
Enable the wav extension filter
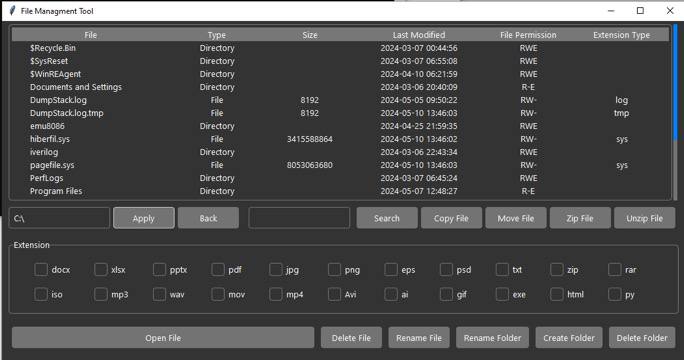coord(159,294)
